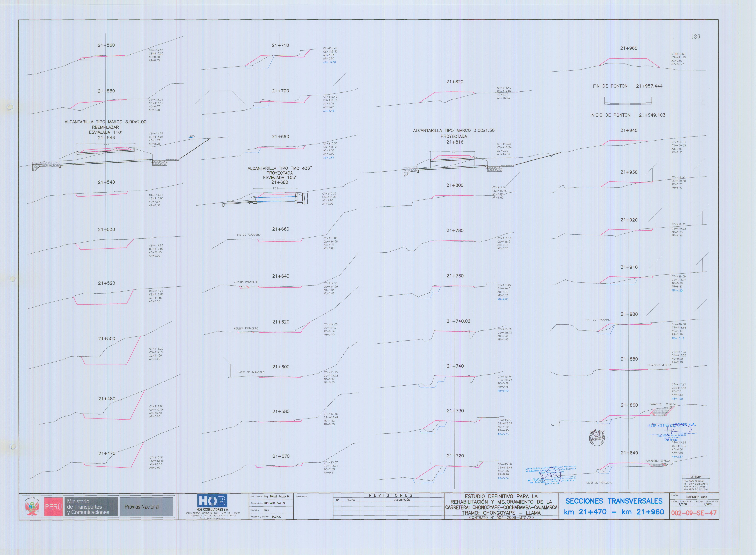Screen dimensions: 756x555
Task: Click the 'km 21+470 – km 21+960' range
Action: 614,512
